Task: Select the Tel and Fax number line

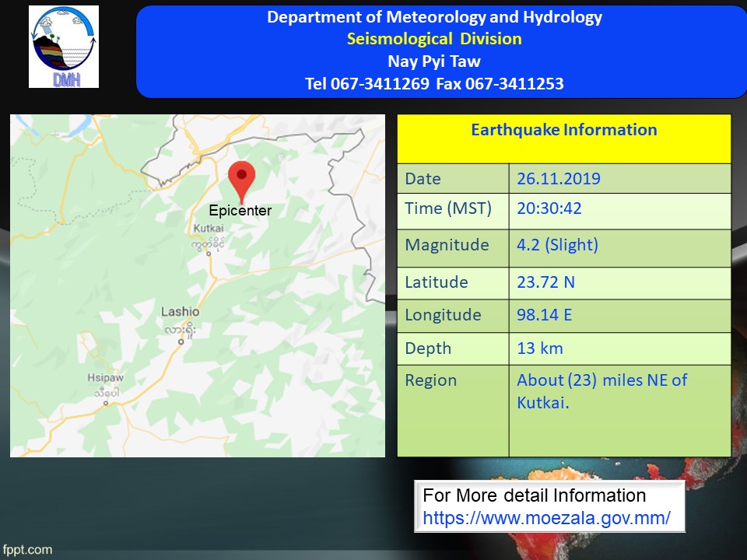Action: point(434,84)
